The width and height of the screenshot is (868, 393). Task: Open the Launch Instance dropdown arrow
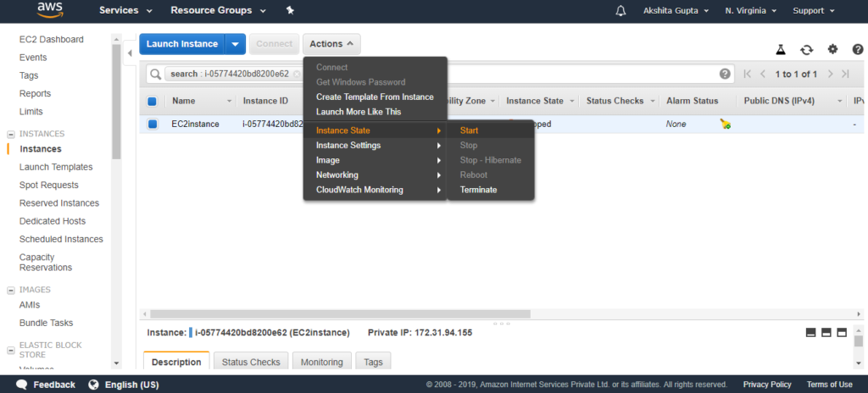click(236, 44)
